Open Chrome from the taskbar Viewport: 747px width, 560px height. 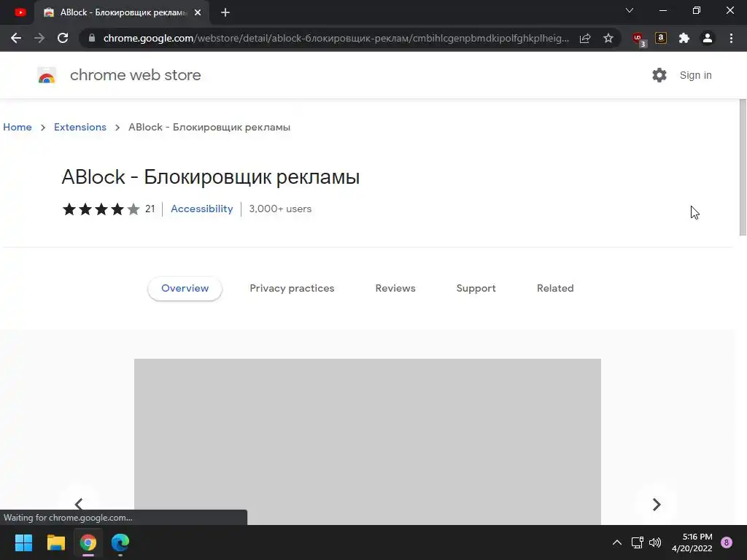coord(88,542)
